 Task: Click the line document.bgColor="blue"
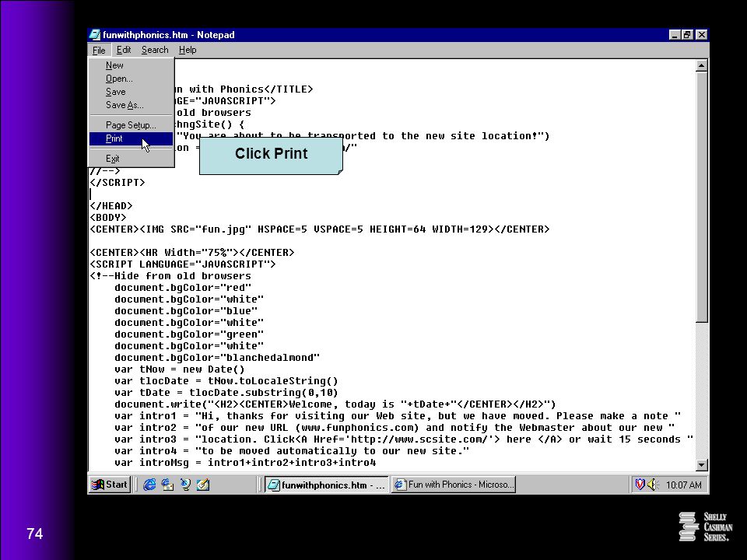click(186, 311)
